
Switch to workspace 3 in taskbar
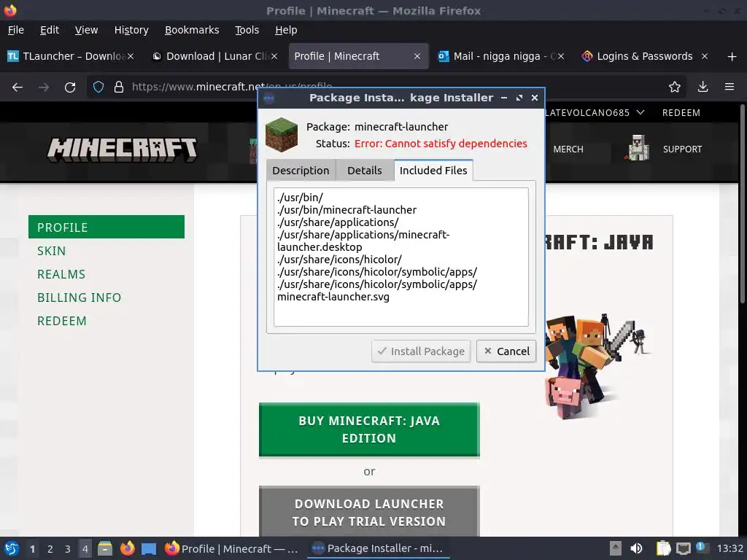[68, 548]
